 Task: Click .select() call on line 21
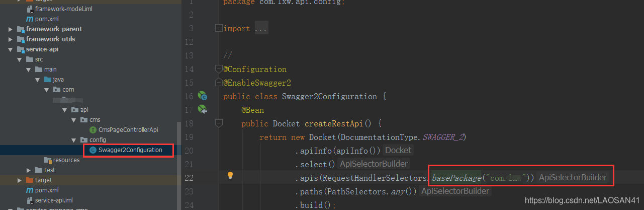[315, 165]
